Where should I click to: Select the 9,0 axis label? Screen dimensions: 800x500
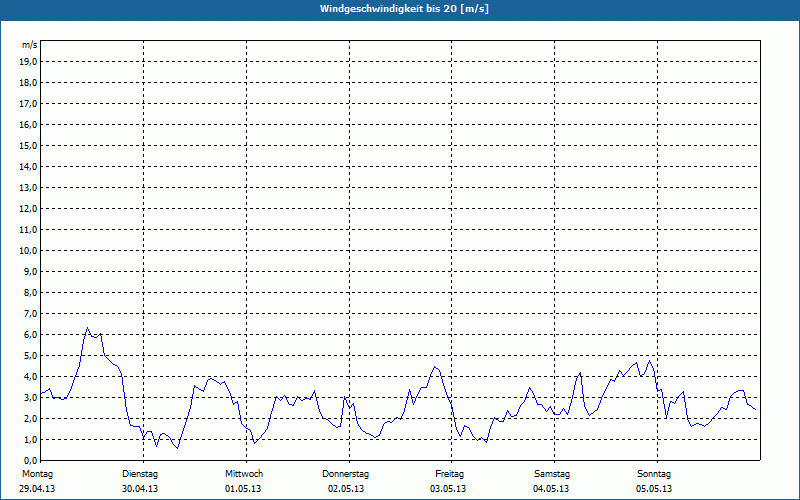coord(30,271)
